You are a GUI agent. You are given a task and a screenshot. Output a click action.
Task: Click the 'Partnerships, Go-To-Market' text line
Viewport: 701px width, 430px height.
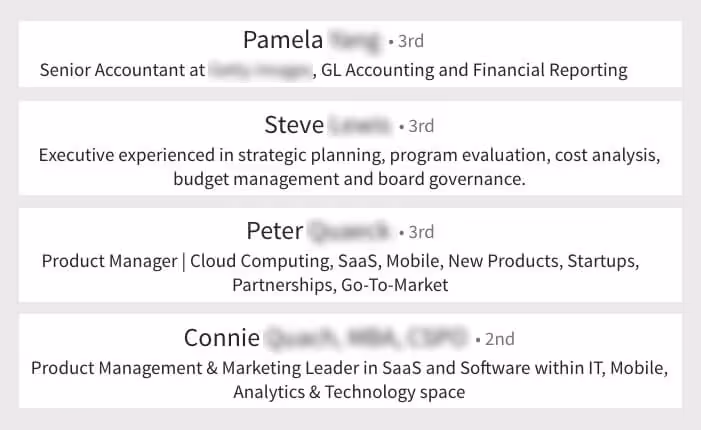click(340, 285)
